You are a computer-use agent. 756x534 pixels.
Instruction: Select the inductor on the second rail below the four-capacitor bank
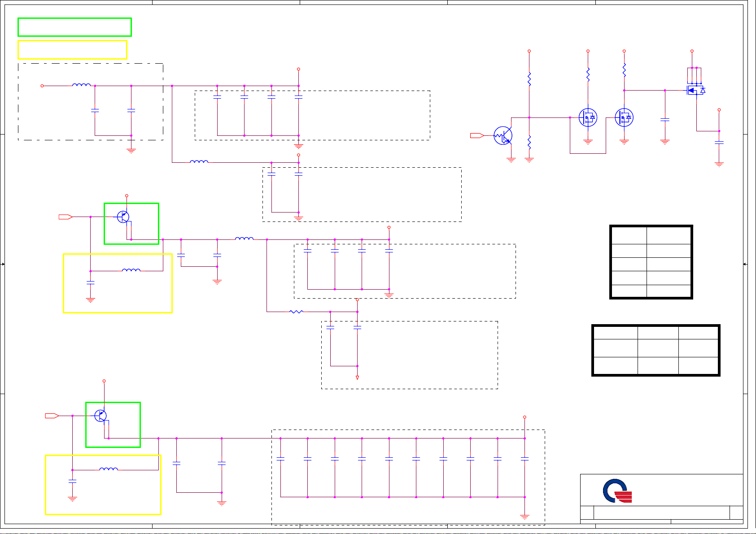199,161
